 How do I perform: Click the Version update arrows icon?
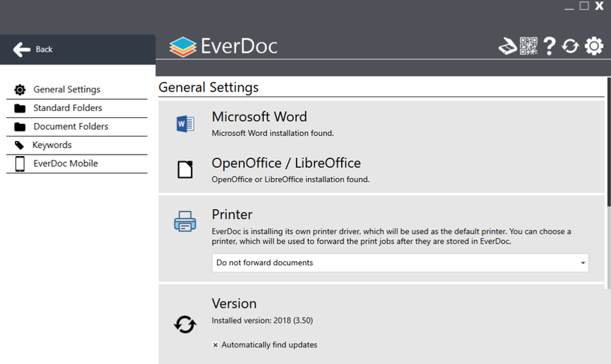coord(185,324)
